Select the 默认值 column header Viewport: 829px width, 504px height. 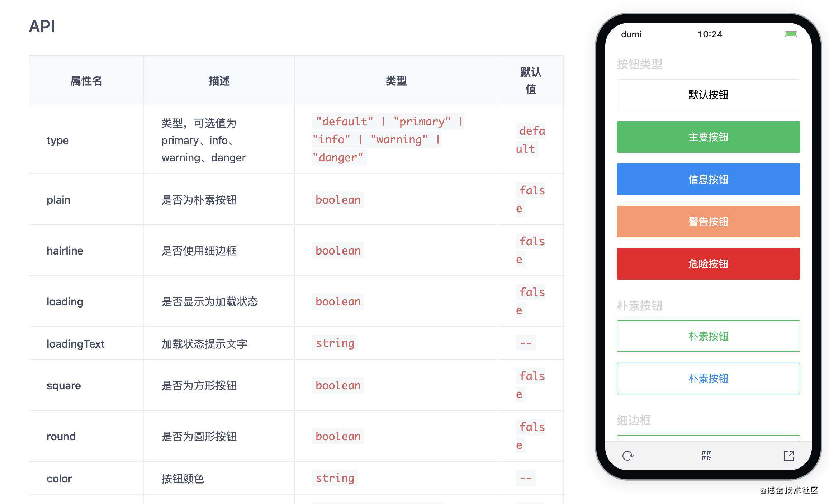[x=531, y=81]
